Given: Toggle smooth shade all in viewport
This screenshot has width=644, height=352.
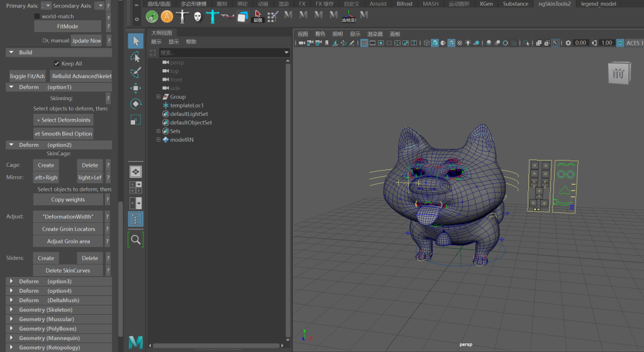Looking at the screenshot, I should 435,43.
